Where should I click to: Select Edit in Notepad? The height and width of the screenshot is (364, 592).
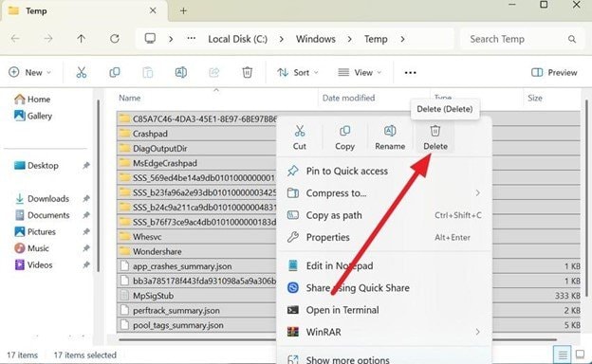384,266
